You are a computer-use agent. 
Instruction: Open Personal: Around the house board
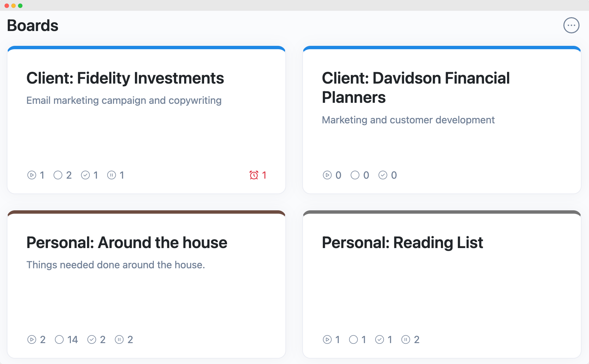(x=127, y=243)
